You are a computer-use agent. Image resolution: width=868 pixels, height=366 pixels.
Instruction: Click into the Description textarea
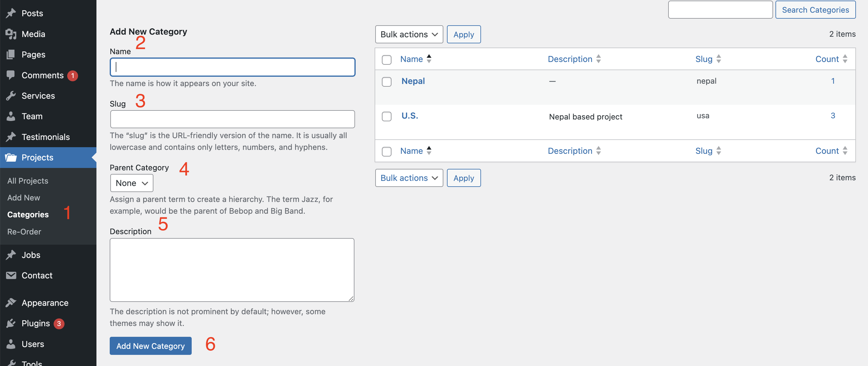coord(232,270)
